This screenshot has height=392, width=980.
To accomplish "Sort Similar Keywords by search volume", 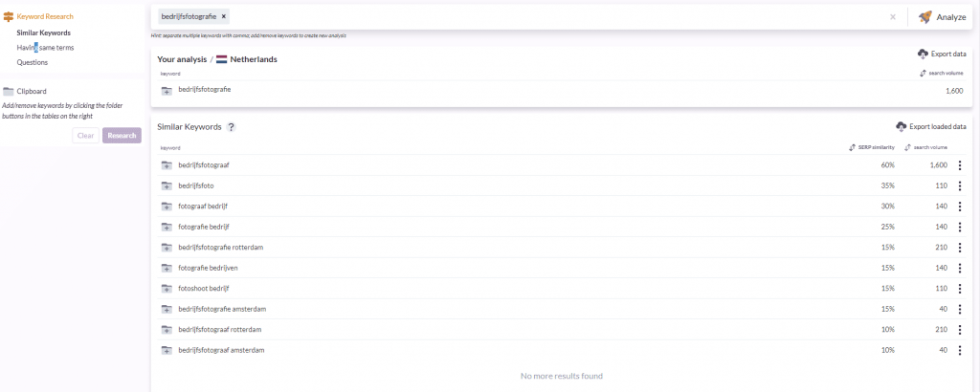I will 930,148.
